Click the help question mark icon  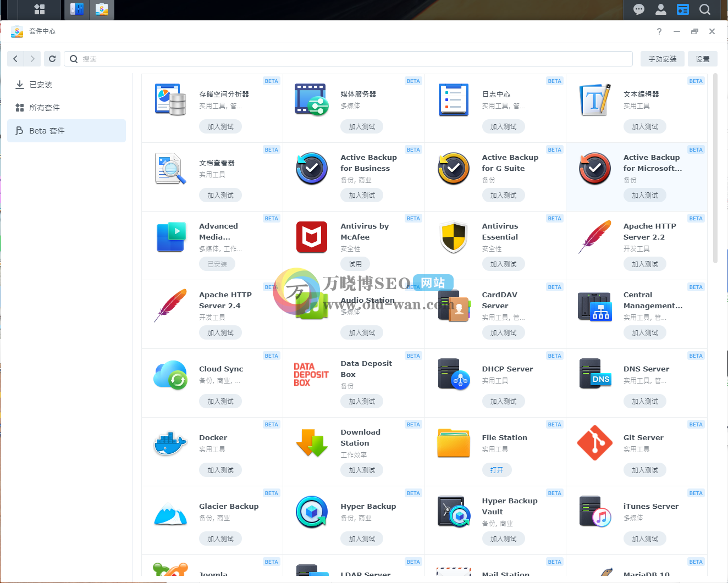point(659,31)
